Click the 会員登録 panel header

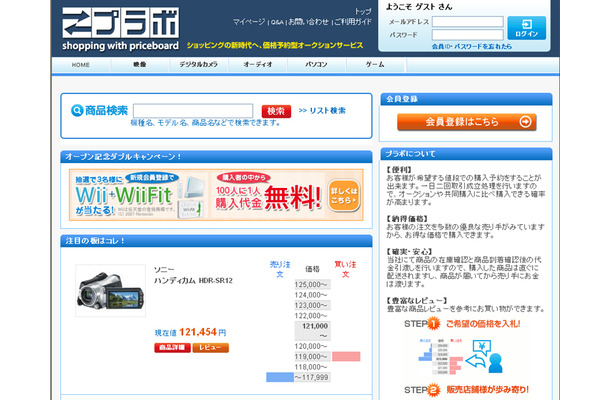pos(466,99)
